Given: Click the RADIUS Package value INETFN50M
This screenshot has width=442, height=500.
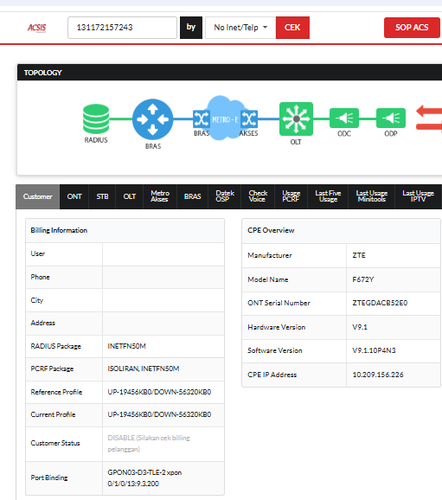Looking at the screenshot, I should [127, 346].
